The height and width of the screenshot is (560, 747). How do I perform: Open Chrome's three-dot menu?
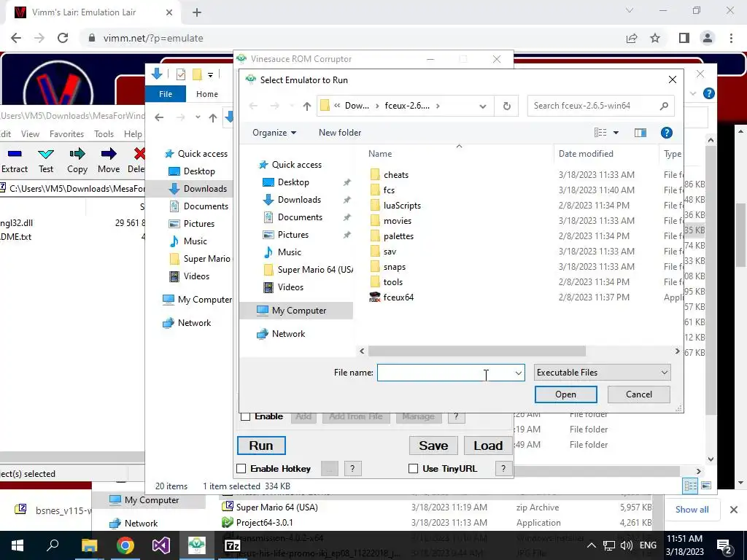pyautogui.click(x=731, y=38)
